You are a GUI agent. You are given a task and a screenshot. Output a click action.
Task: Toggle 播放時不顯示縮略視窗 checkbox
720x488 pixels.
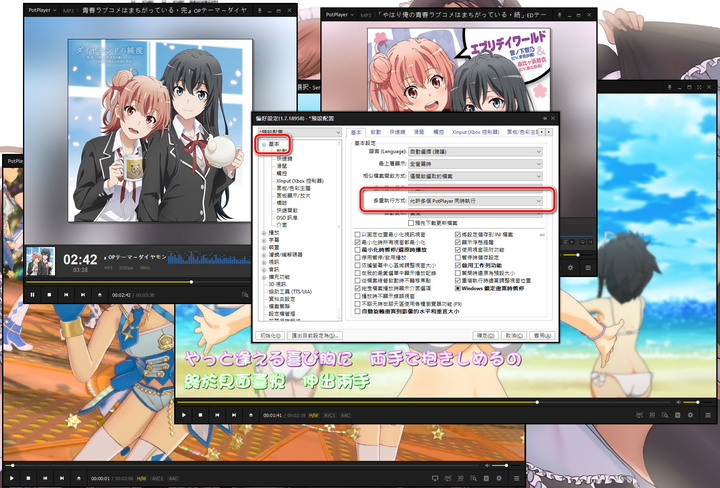(x=358, y=296)
